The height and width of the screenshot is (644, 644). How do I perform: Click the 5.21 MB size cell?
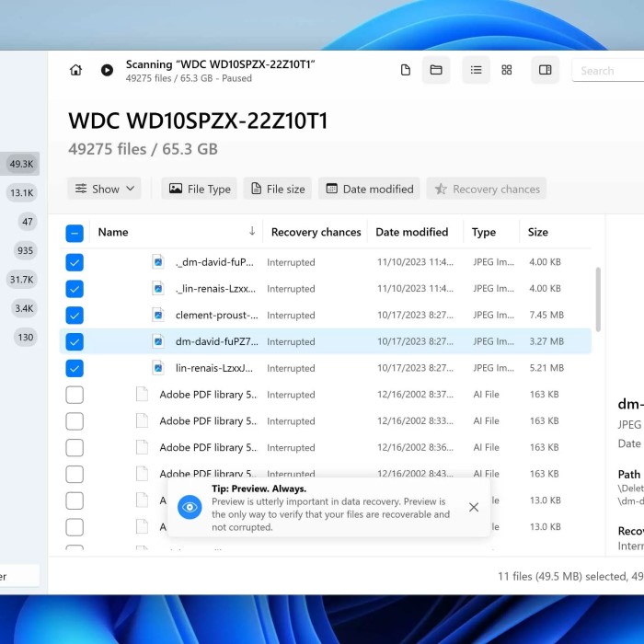pos(546,368)
